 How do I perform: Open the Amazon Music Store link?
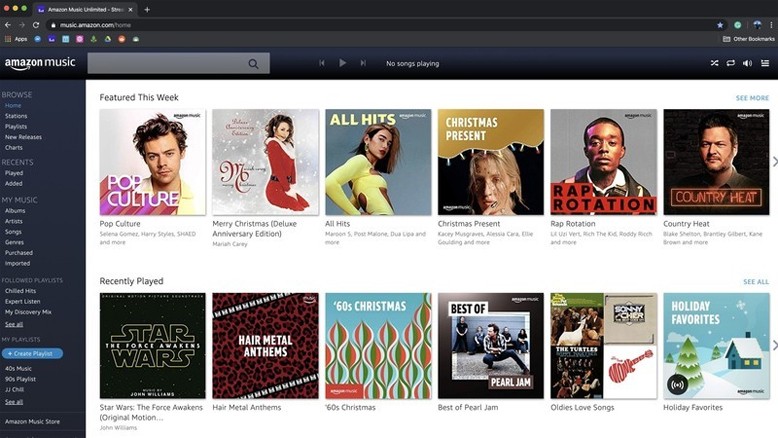[32, 421]
